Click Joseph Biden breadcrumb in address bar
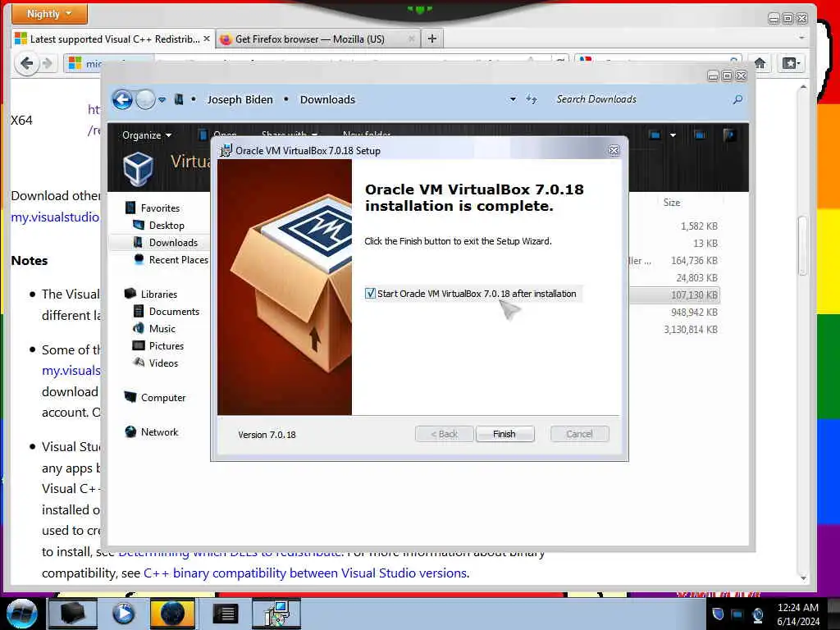840x630 pixels. tap(240, 99)
